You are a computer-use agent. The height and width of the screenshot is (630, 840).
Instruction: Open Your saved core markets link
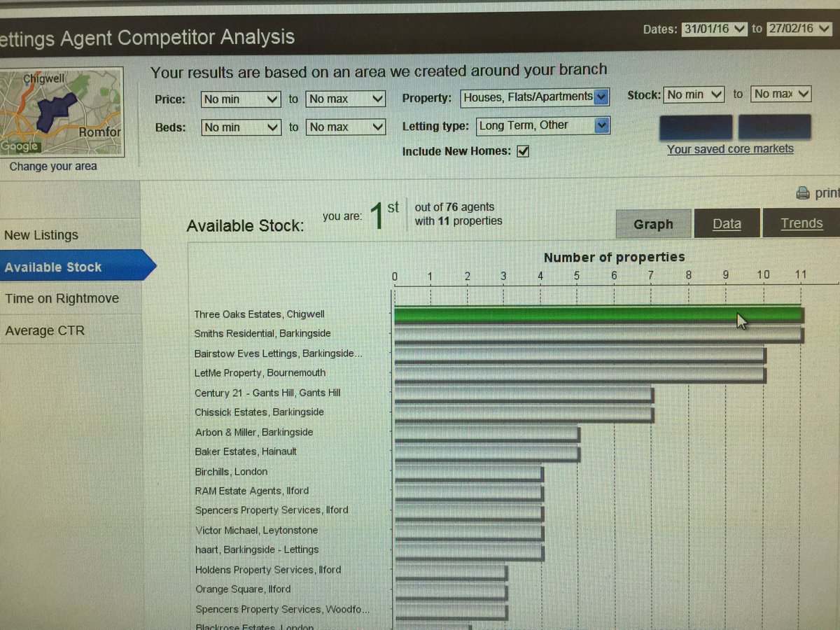(730, 148)
